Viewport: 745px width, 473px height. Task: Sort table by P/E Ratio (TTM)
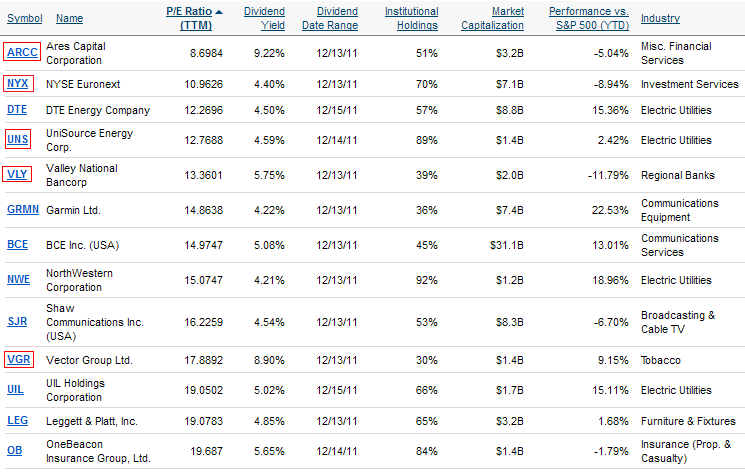pos(189,19)
